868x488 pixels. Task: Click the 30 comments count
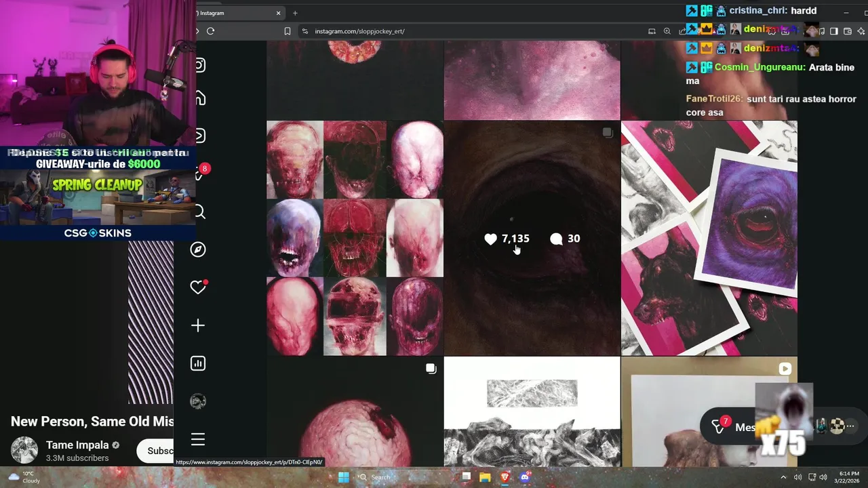coord(574,239)
